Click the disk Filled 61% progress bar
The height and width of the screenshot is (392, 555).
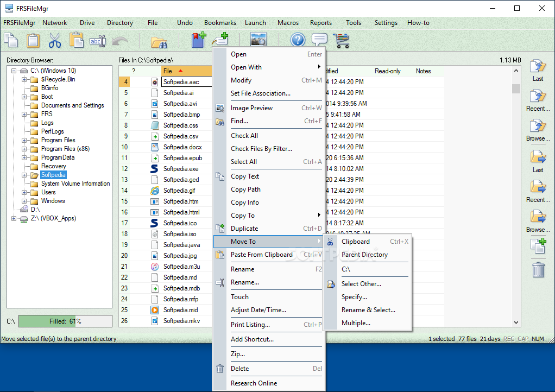(66, 321)
